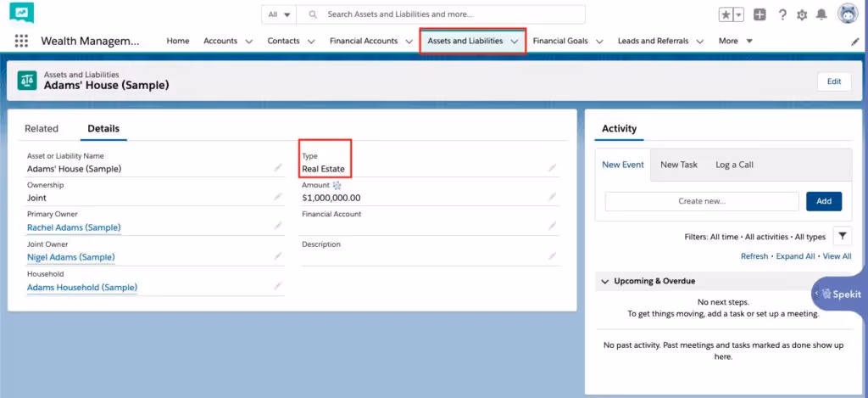Screen dimensions: 868x398
Task: Open the activity filter funnel icon
Action: point(842,236)
